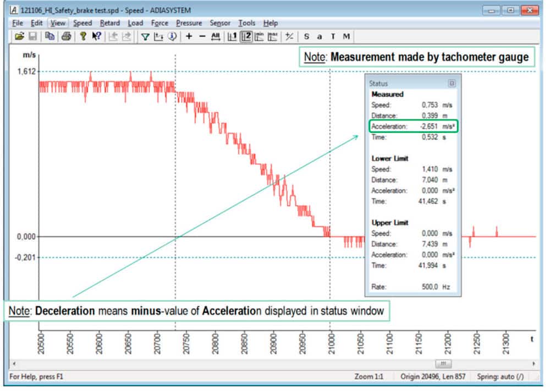
Task: Click the 20750 x-axis tick label
Action: [186, 344]
